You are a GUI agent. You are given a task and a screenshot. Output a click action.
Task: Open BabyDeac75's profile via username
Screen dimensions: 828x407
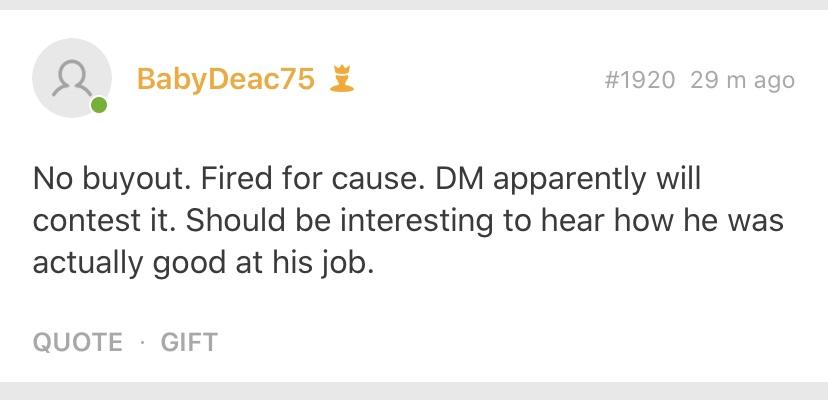(x=225, y=80)
